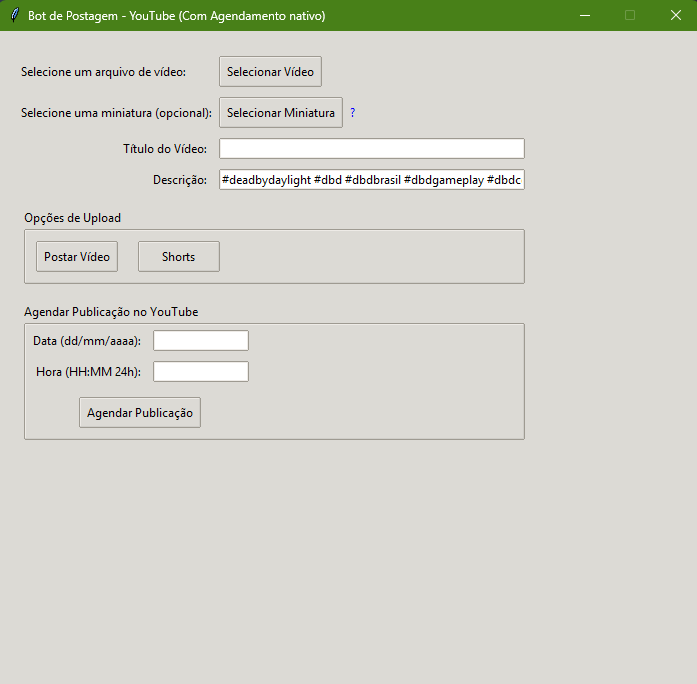Focus the Título do Vídeo input field

point(372,148)
